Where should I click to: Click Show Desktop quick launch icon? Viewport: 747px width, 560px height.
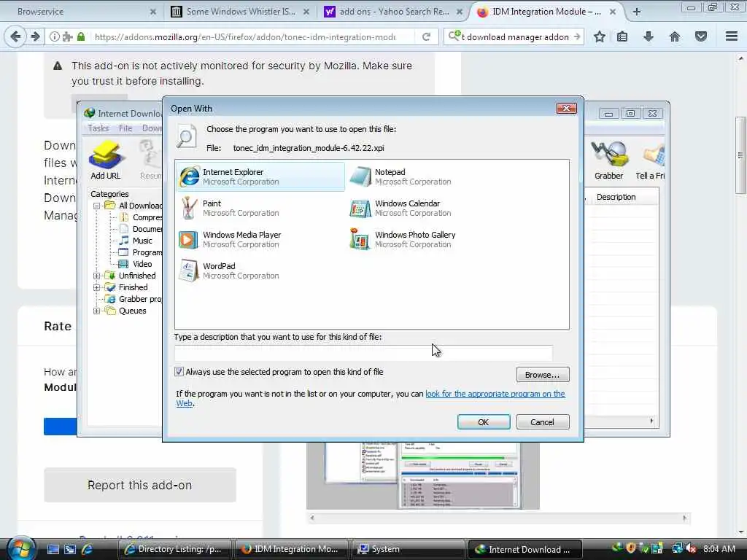pos(53,549)
